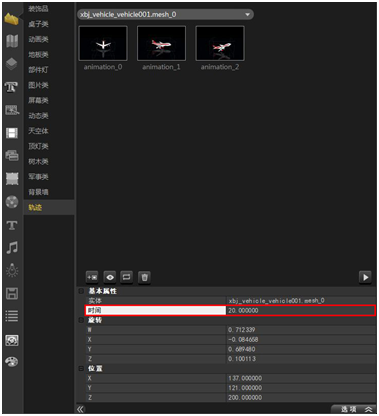Collapse the 位置 properties group
379x416 pixels.
(81, 369)
